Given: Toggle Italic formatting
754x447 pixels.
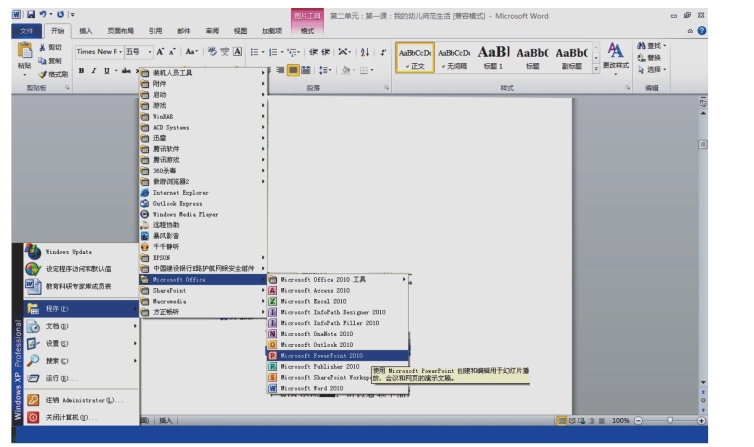Looking at the screenshot, I should coord(94,71).
